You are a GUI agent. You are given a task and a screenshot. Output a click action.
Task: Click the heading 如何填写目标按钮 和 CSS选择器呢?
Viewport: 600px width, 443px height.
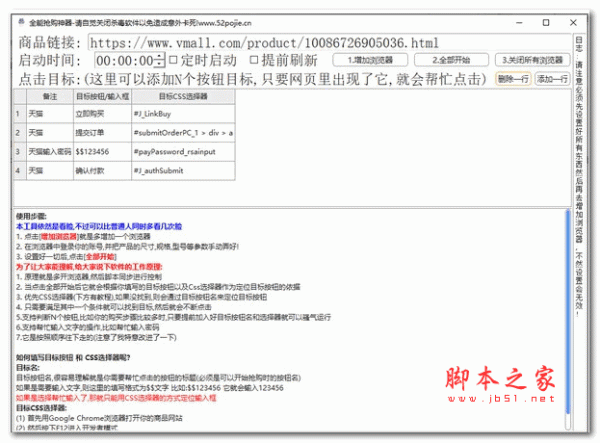coord(73,358)
